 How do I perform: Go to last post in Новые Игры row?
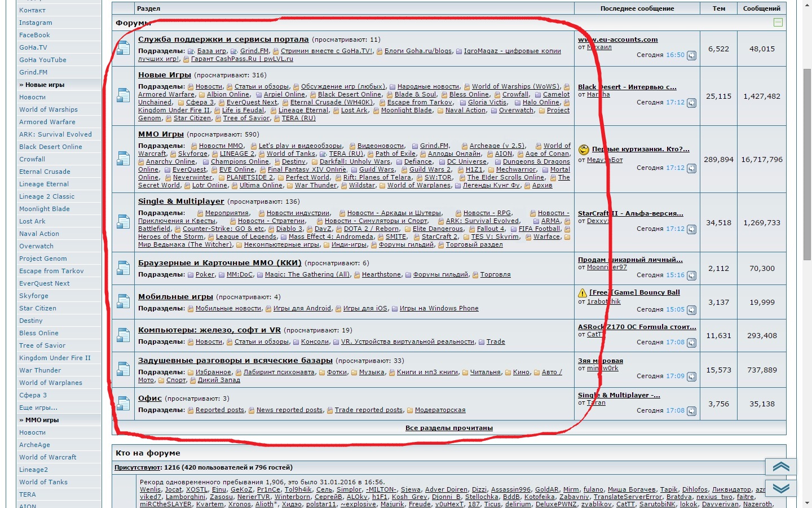coord(691,103)
